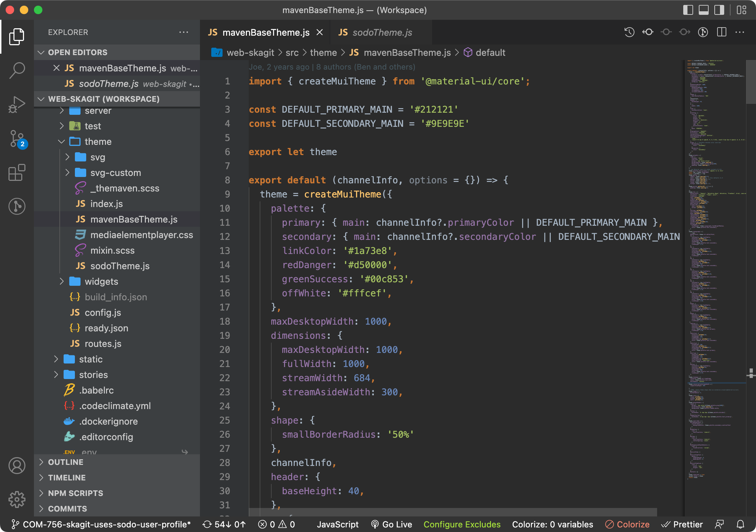Close mavenBaseTheme.js tab
This screenshot has width=756, height=532.
[x=320, y=32]
